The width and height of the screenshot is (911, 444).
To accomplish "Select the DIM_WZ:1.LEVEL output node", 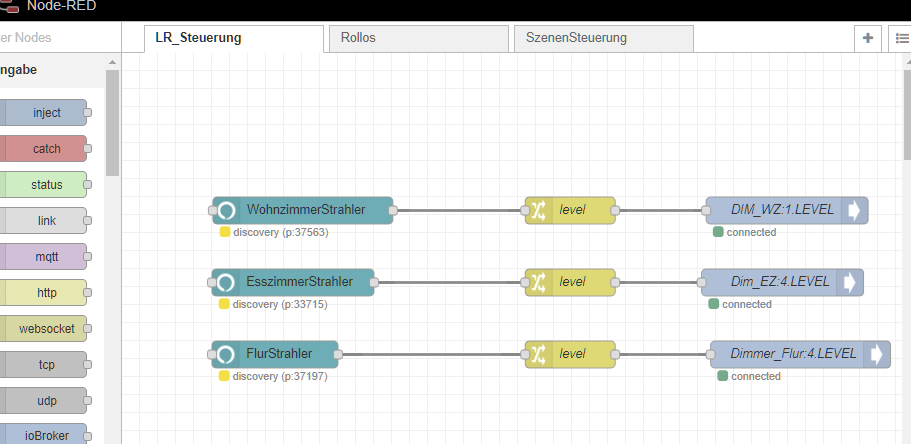I will click(x=787, y=210).
